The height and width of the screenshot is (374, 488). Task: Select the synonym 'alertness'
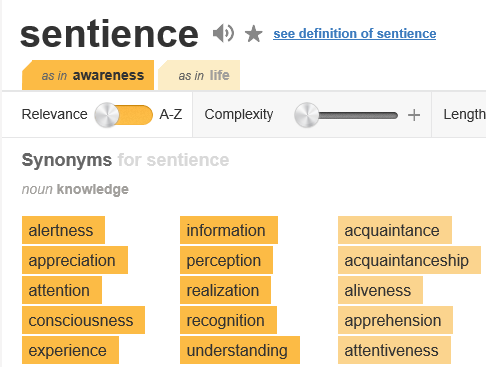[63, 230]
